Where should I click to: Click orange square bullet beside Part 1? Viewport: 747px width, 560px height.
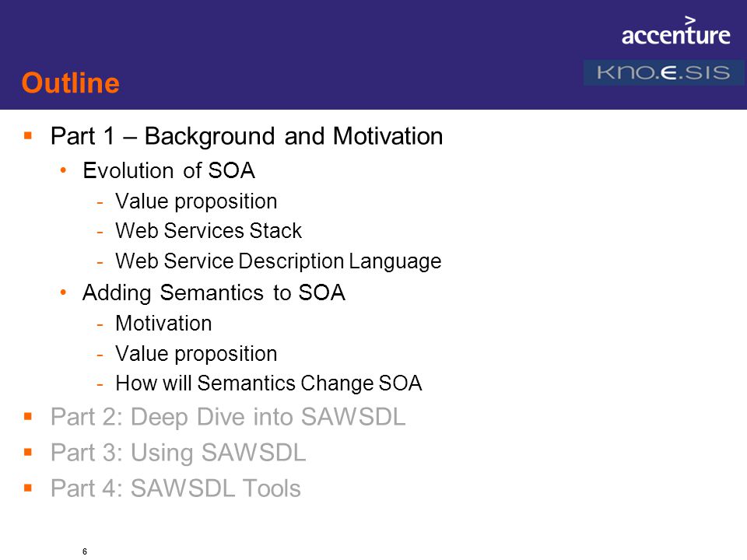[28, 135]
